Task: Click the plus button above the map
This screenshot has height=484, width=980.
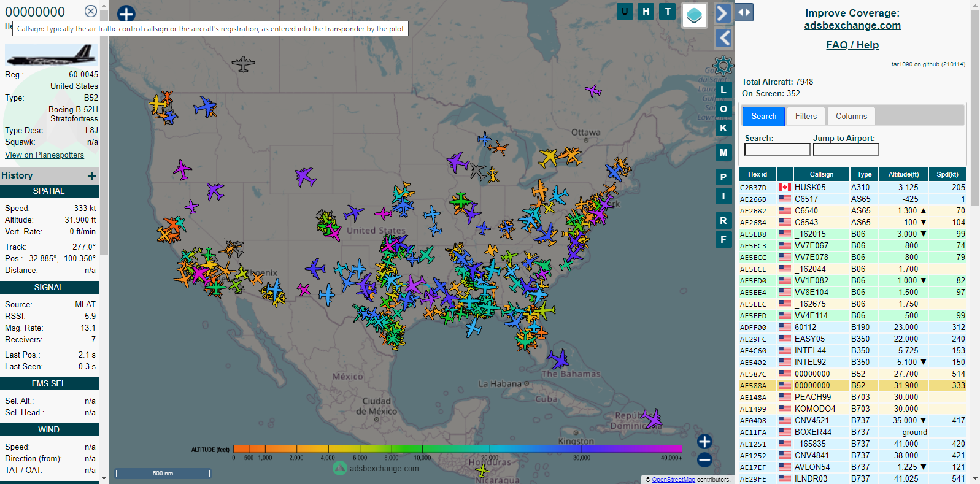Action: (x=126, y=13)
